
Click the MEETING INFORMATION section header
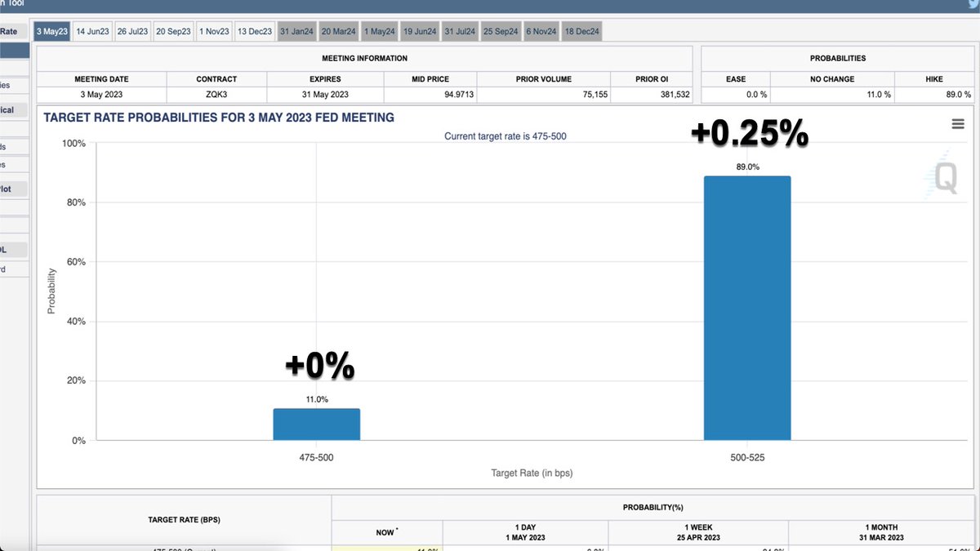pos(364,59)
